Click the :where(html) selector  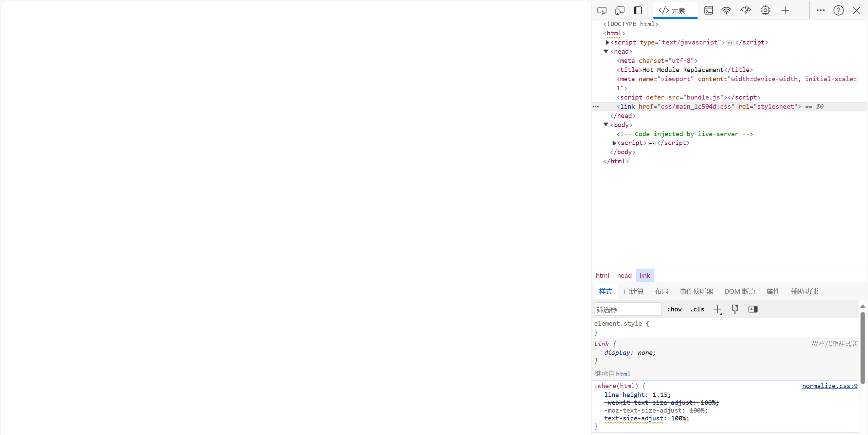(616, 386)
